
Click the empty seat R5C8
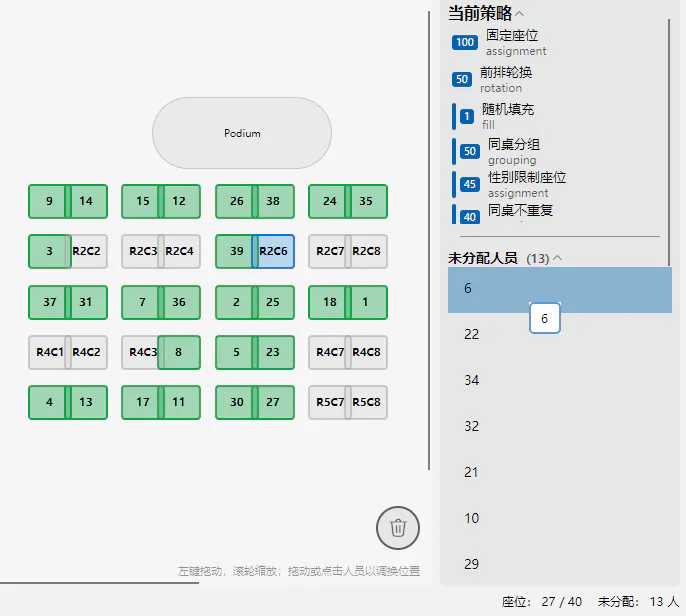tap(366, 402)
